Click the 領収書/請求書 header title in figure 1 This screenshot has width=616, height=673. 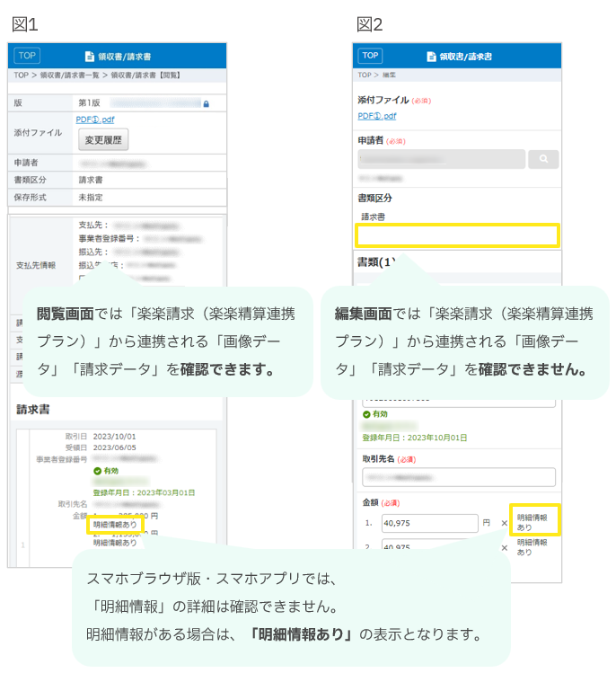[125, 57]
